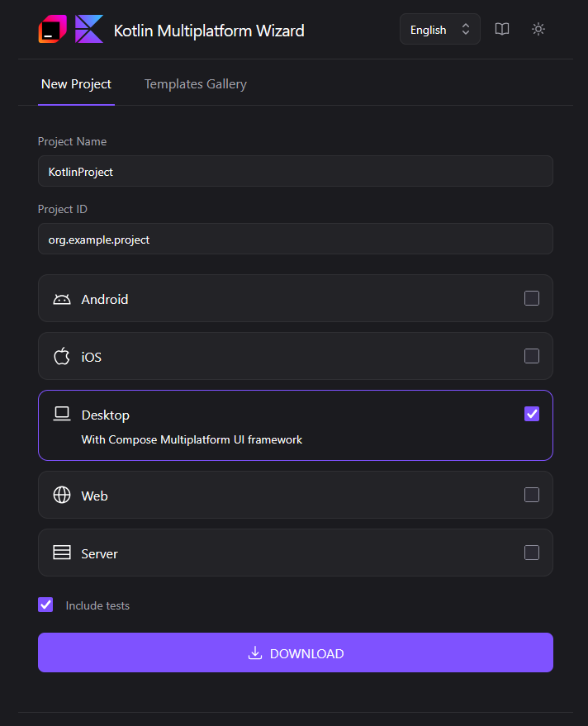Click the server stack icon
This screenshot has width=588, height=726.
[61, 553]
